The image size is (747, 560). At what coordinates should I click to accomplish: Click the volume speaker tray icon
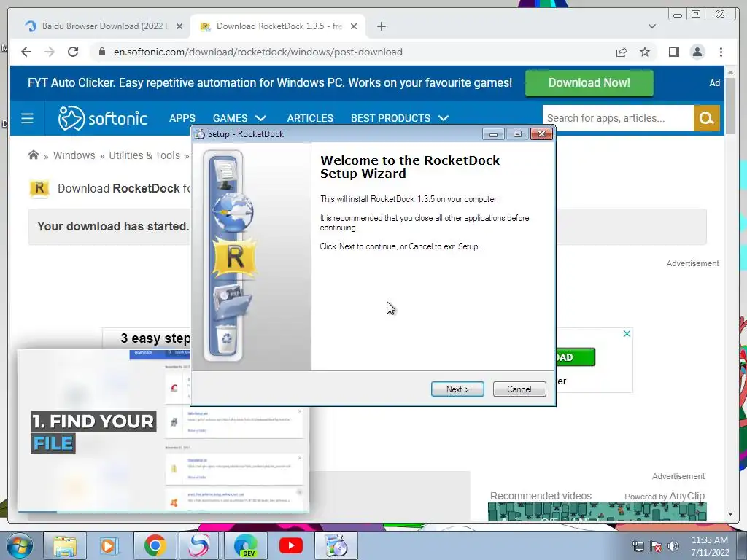[x=673, y=546]
